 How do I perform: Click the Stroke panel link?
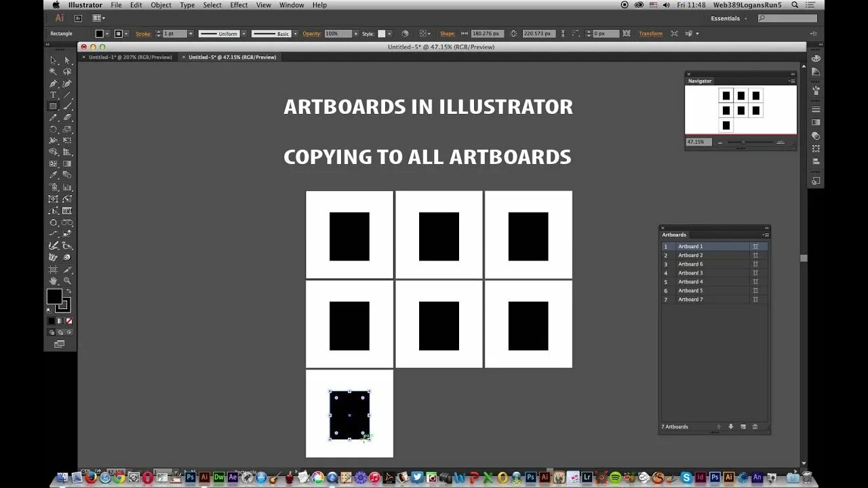point(143,34)
